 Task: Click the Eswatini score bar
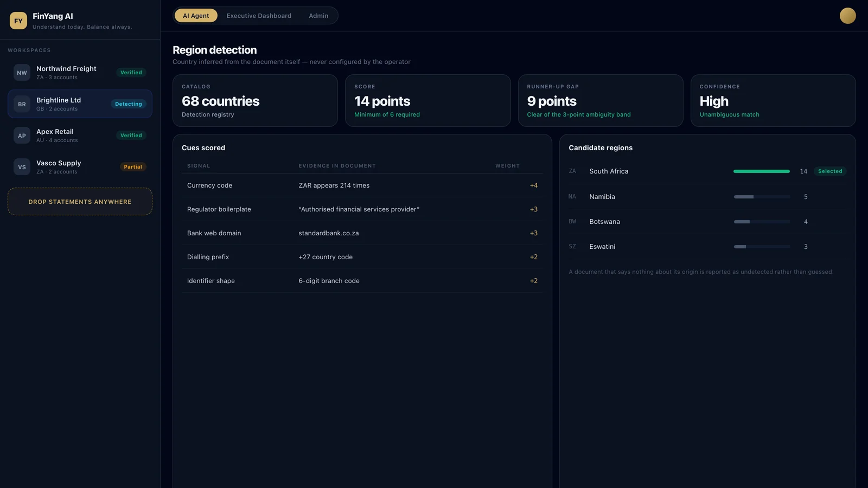(x=762, y=247)
